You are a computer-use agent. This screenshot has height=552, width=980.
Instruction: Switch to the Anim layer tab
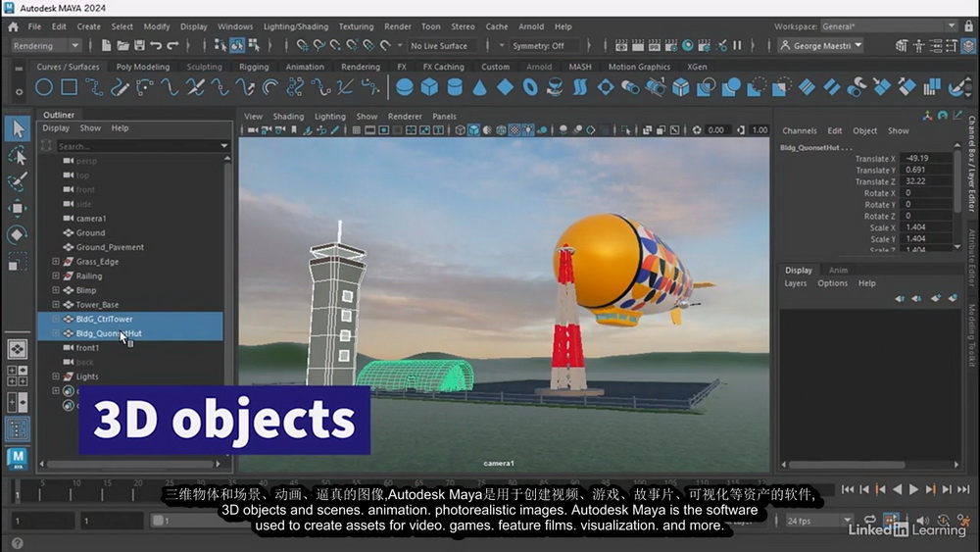click(838, 270)
